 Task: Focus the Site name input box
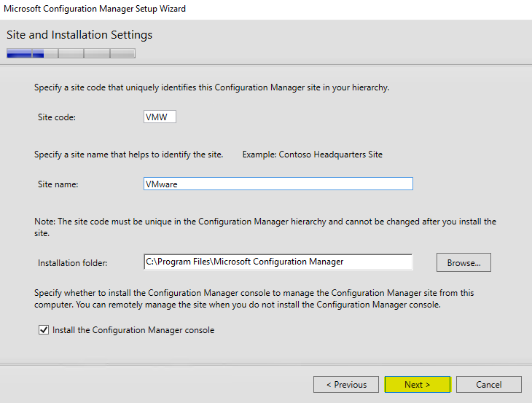tap(278, 184)
